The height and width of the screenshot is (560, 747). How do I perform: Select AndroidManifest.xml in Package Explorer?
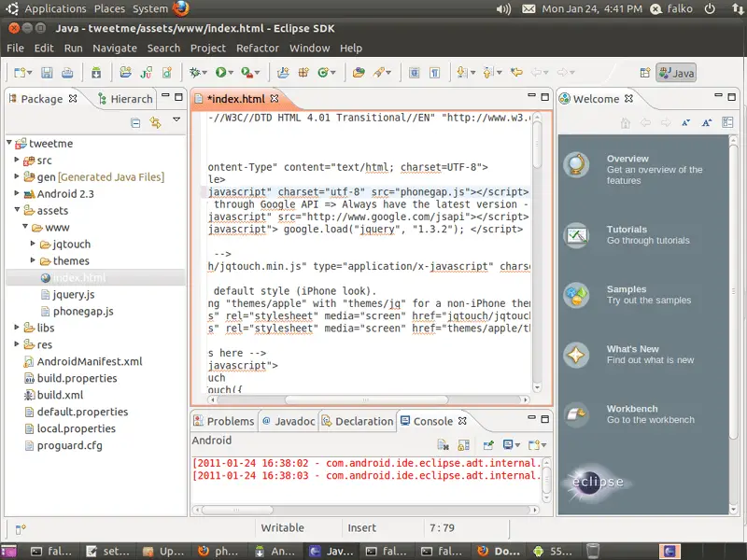83,361
